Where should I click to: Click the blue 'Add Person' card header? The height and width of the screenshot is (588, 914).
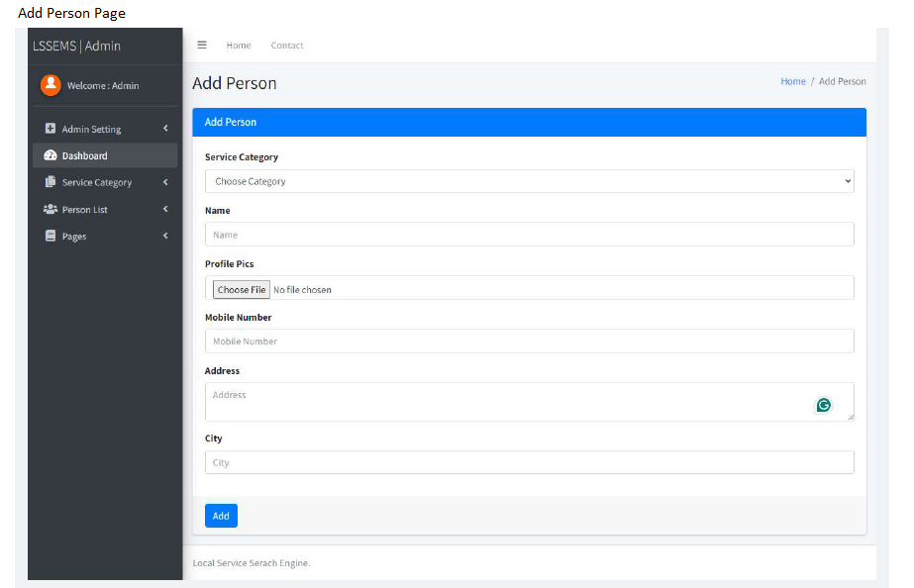[529, 122]
